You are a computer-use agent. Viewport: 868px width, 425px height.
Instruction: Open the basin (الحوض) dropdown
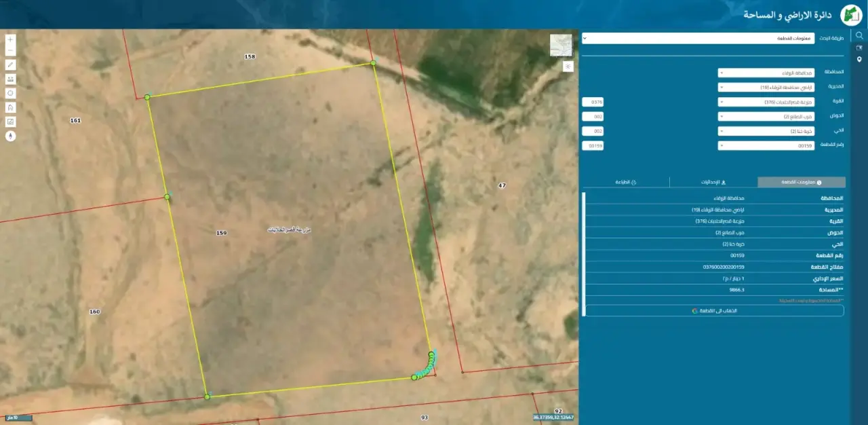(766, 117)
